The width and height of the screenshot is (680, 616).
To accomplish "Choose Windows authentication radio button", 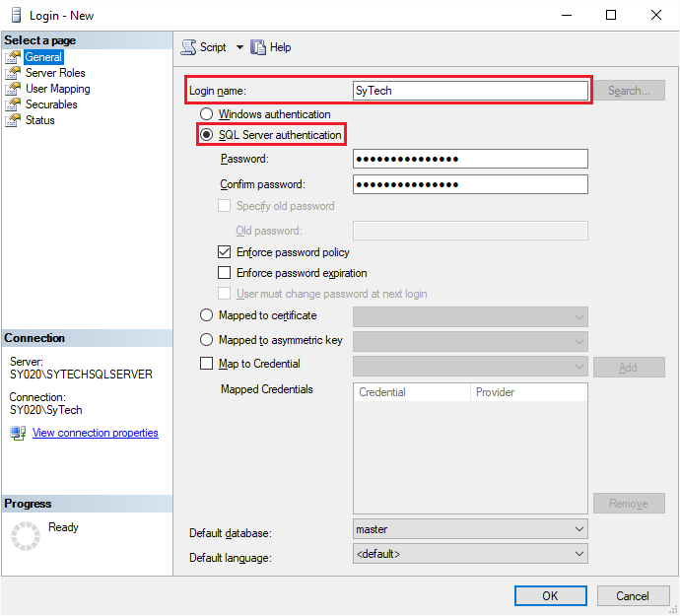I will (206, 114).
